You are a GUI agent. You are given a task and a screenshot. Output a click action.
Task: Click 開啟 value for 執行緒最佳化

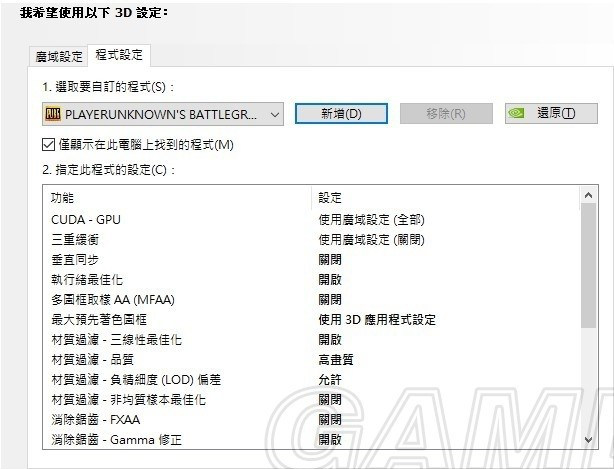[x=330, y=280]
